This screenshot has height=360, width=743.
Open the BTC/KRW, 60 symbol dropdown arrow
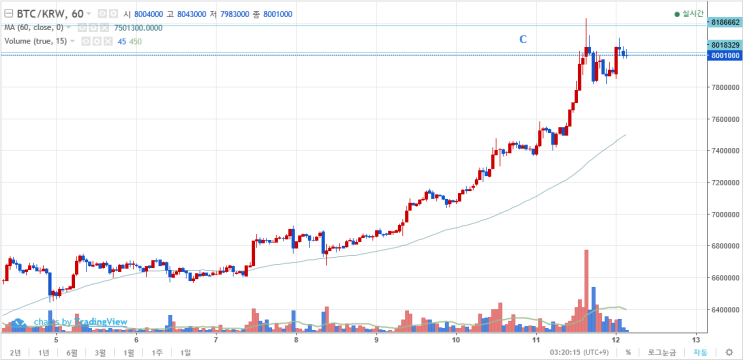click(89, 14)
